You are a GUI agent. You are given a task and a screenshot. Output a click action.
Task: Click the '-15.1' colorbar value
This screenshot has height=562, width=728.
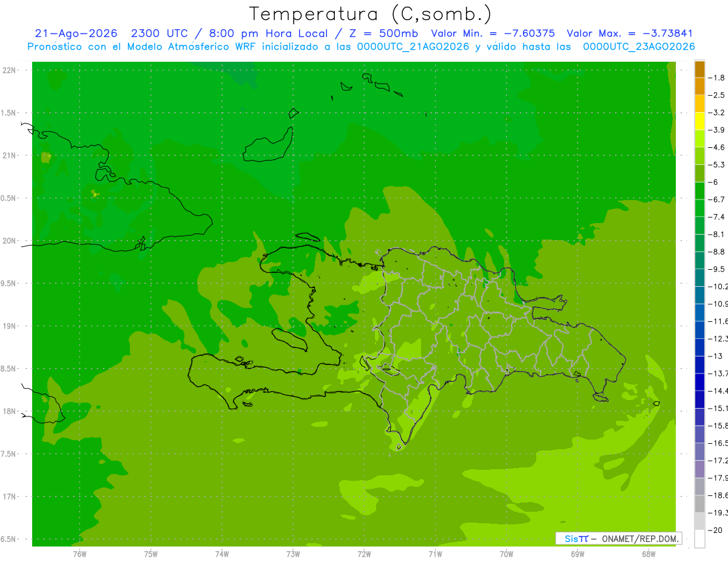pos(718,408)
